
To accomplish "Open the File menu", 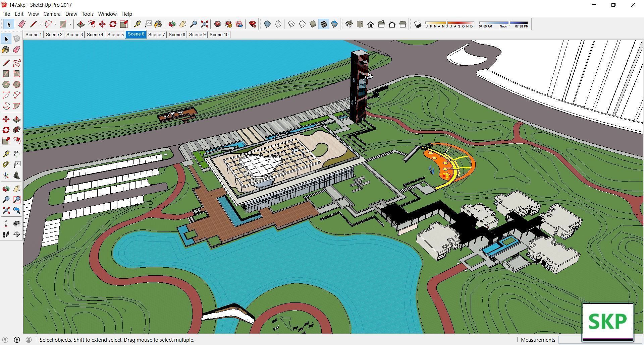I will pyautogui.click(x=6, y=14).
